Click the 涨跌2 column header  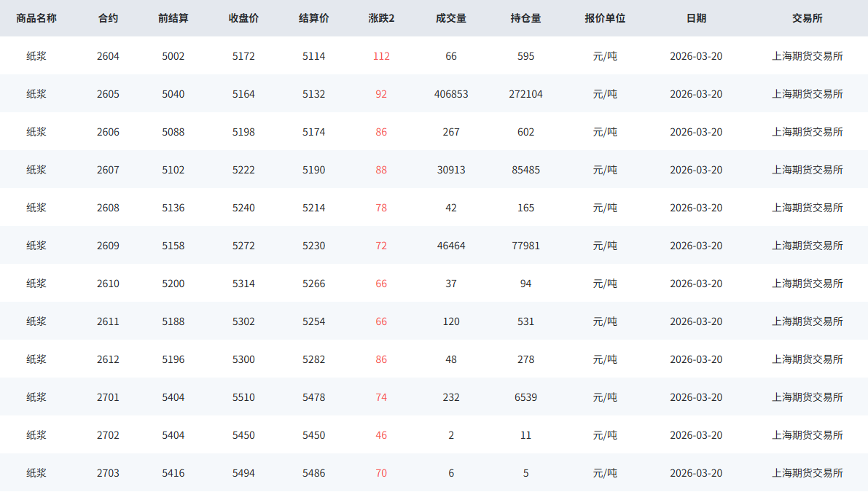pos(381,18)
